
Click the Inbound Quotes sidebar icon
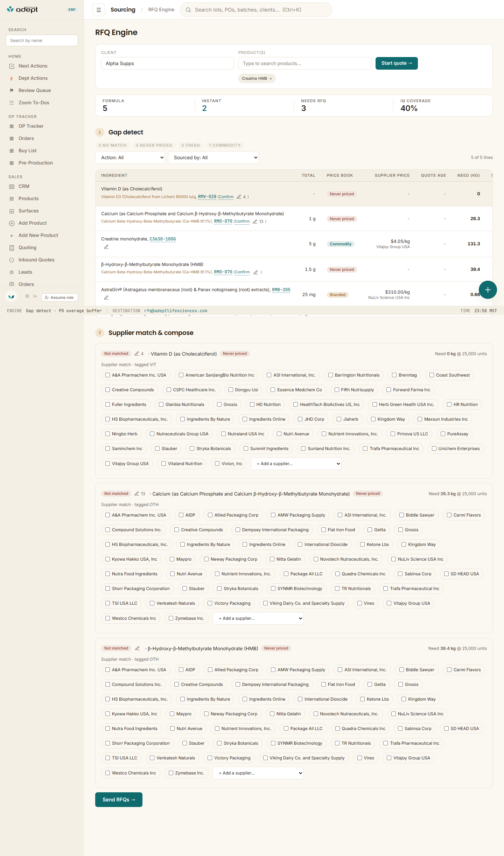12,260
